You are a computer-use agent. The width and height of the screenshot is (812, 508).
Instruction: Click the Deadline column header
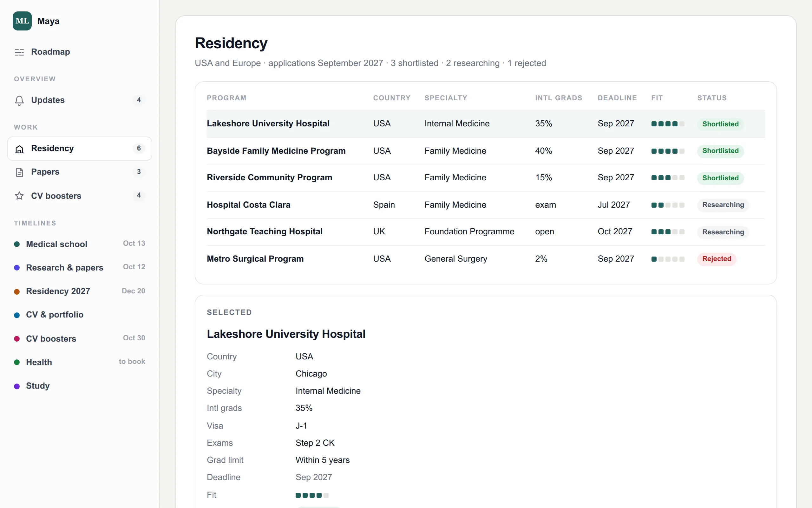click(x=617, y=98)
